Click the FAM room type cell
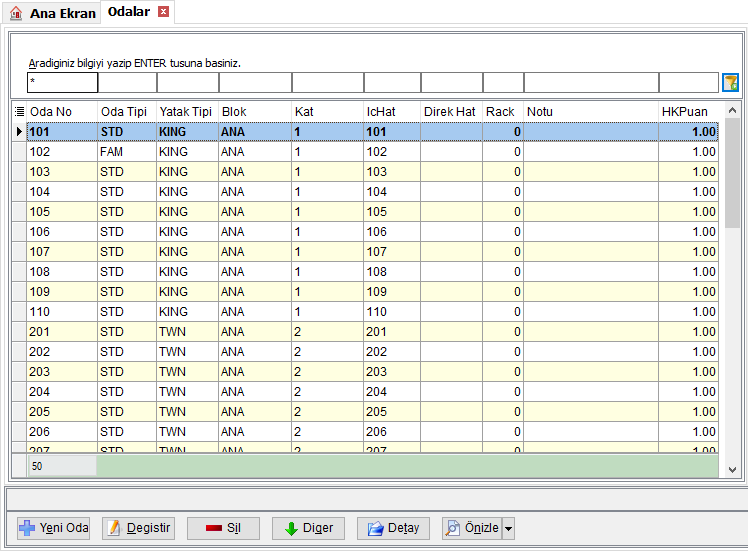Image resolution: width=748 pixels, height=551 pixels. (x=127, y=152)
